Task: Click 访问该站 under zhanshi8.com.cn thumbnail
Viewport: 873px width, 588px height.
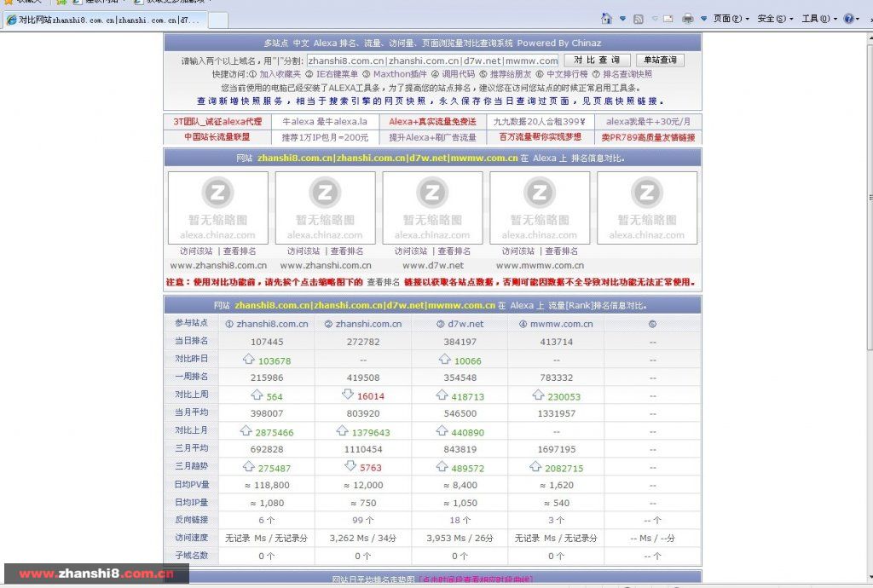Action: (x=196, y=251)
